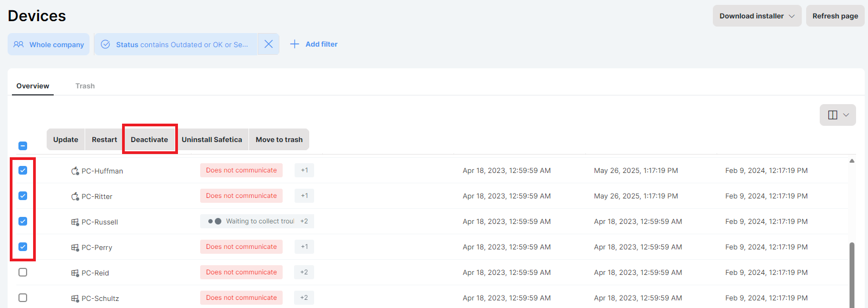The height and width of the screenshot is (308, 868).
Task: Expand the +1 statuses badge for PC-Perry
Action: click(x=304, y=247)
